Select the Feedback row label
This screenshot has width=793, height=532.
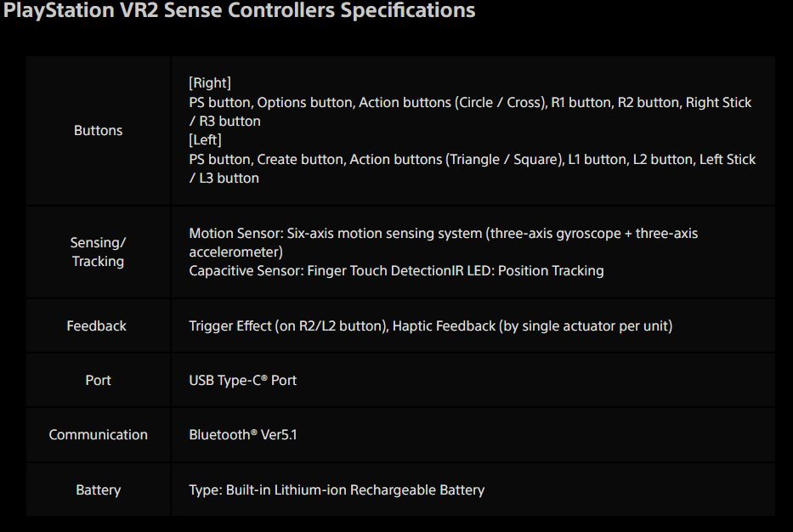[x=96, y=326]
